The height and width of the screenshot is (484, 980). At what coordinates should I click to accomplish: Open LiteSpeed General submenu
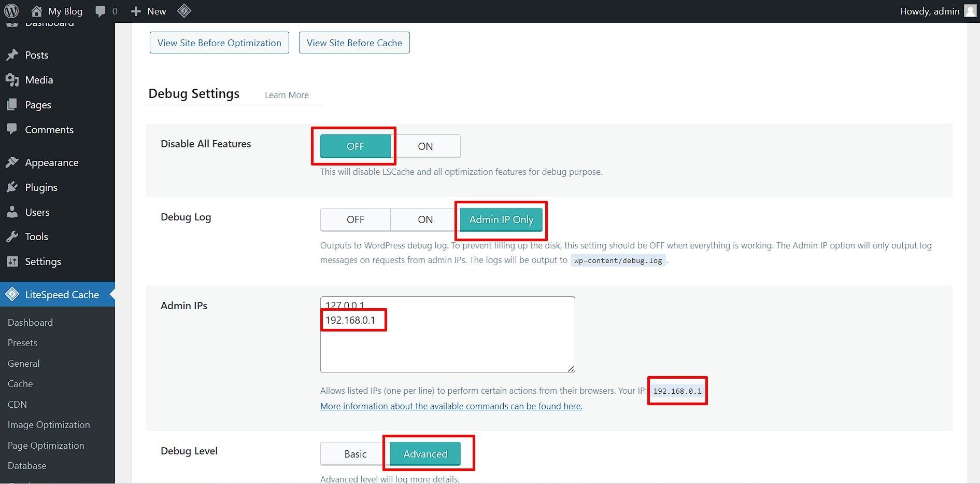pyautogui.click(x=23, y=364)
